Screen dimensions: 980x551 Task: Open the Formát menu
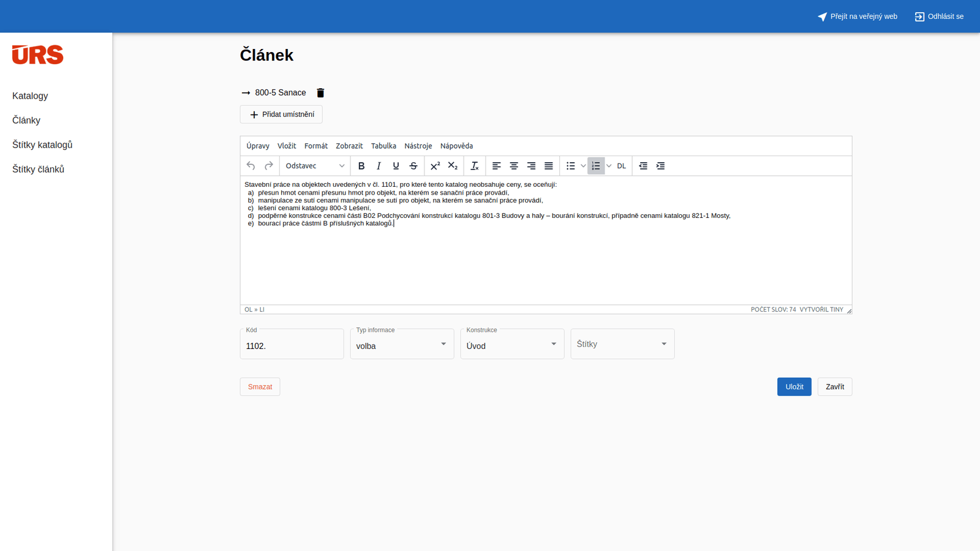tap(316, 146)
